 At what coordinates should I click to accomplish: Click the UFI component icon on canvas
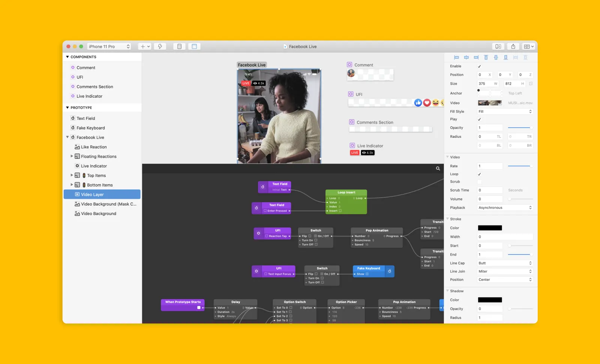351,94
